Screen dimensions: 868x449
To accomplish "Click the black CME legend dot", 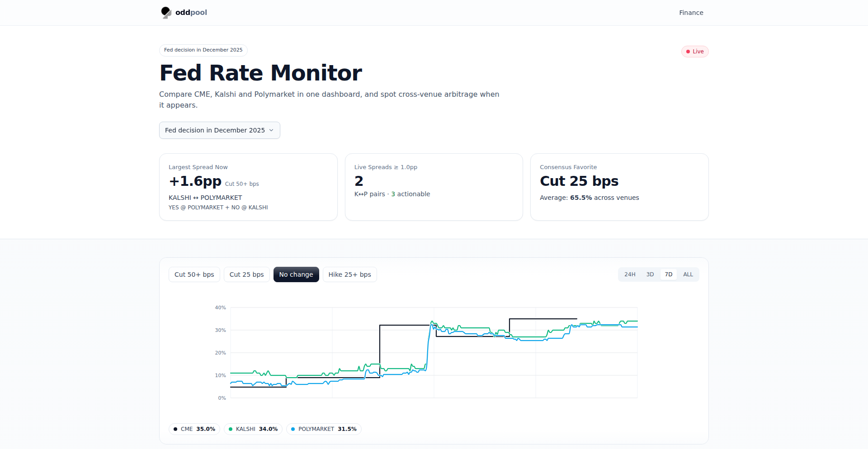I will click(175, 429).
